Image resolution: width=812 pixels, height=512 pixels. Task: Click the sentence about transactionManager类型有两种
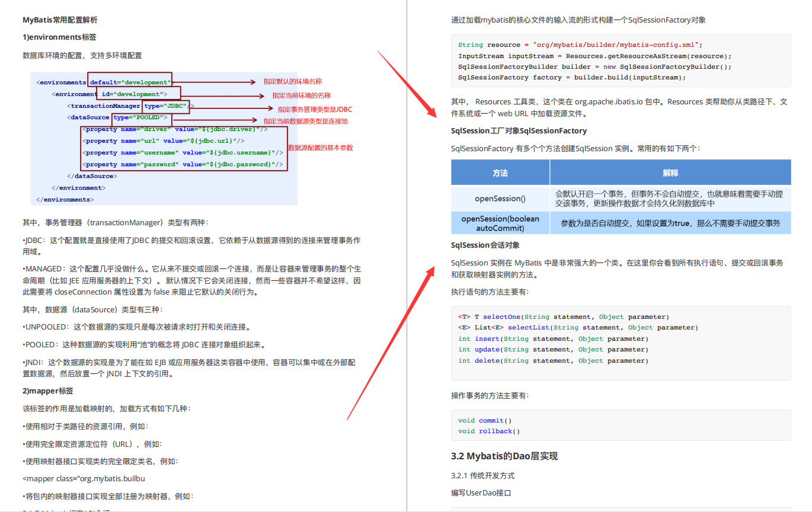(115, 223)
